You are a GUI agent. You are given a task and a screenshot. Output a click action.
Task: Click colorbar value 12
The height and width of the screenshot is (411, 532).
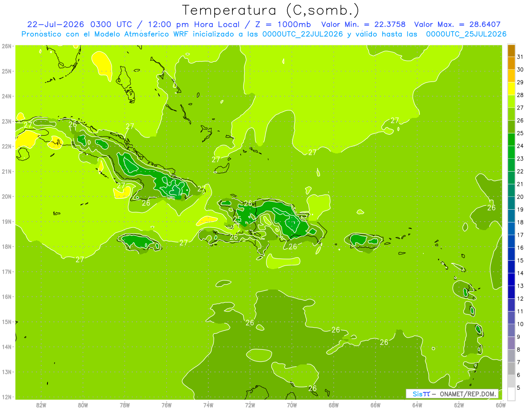(x=520, y=298)
